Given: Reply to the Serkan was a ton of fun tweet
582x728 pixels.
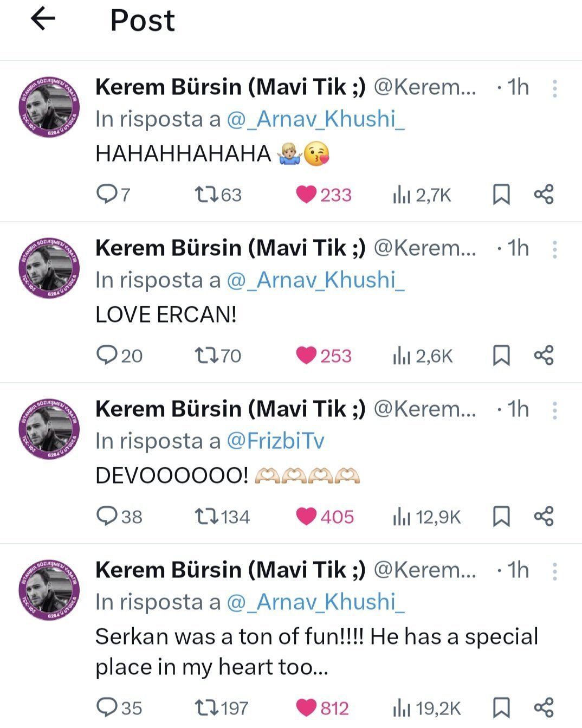Looking at the screenshot, I should click(104, 707).
